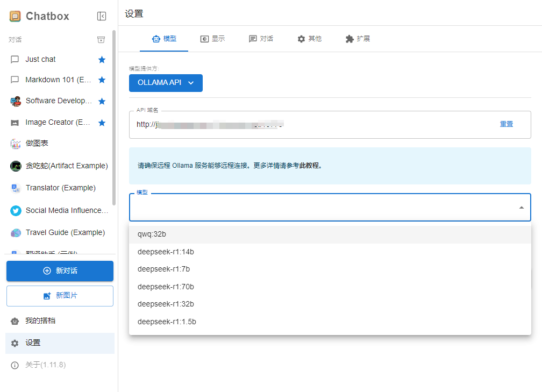
Task: Click gear icon on 其他 tab
Action: [302, 39]
